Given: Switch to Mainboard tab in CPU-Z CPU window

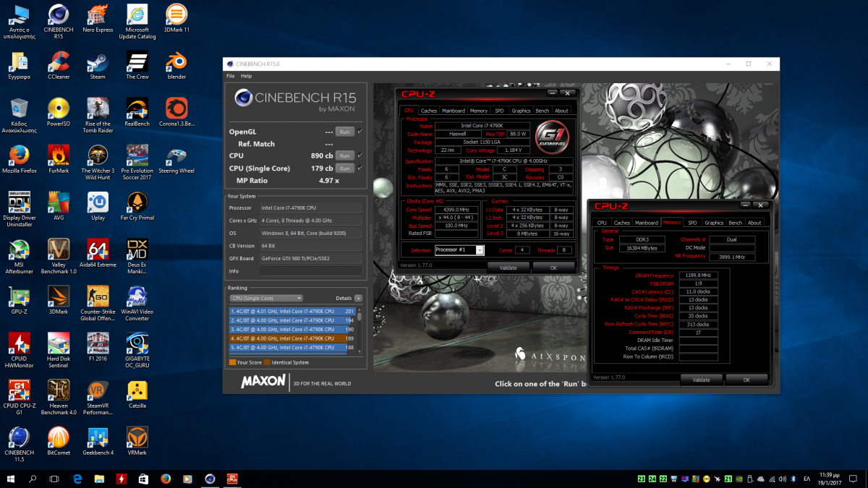Looking at the screenshot, I should (x=454, y=111).
